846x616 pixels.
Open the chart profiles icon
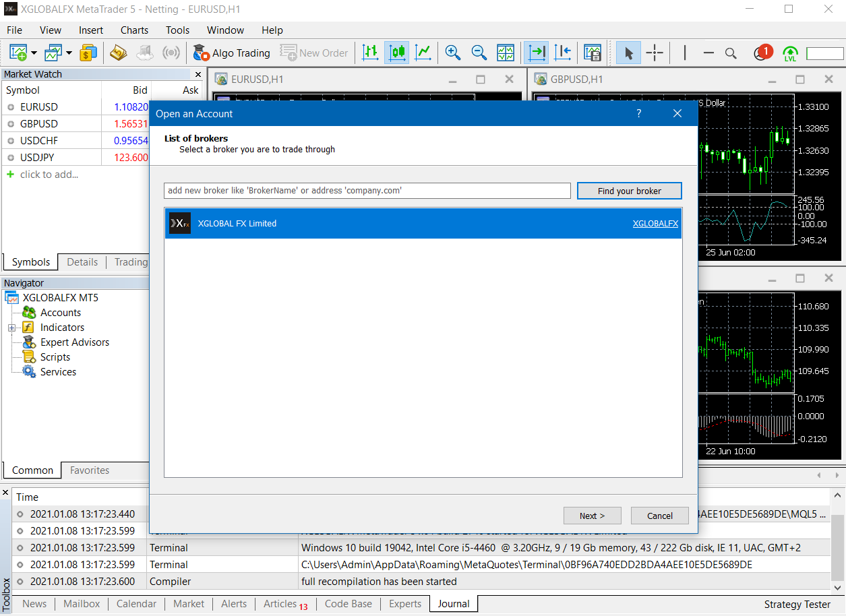(53, 53)
